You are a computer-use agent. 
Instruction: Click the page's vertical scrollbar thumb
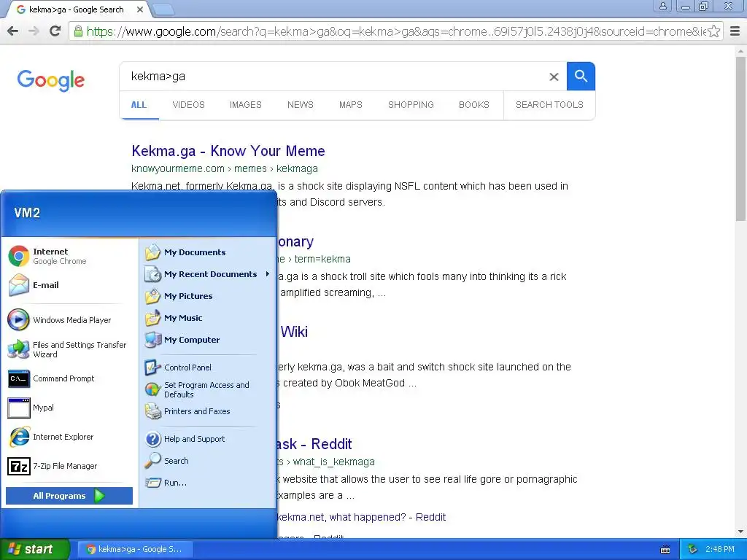coord(741,138)
